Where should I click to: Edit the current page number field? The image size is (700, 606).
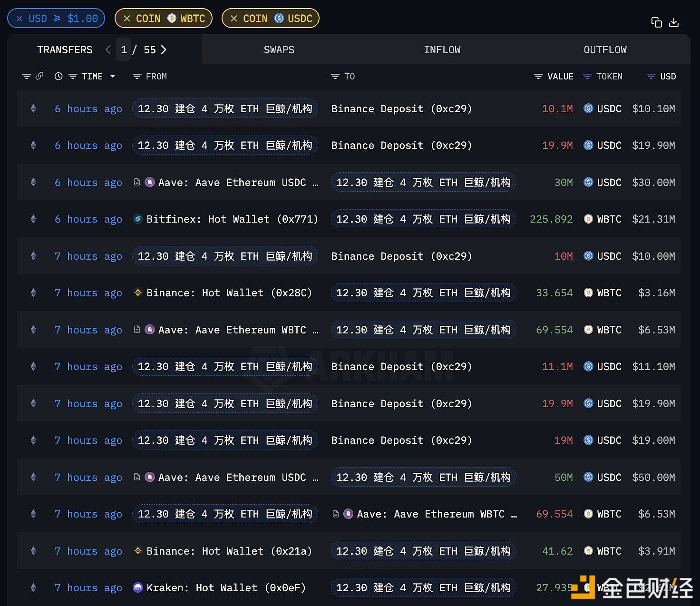pyautogui.click(x=124, y=49)
